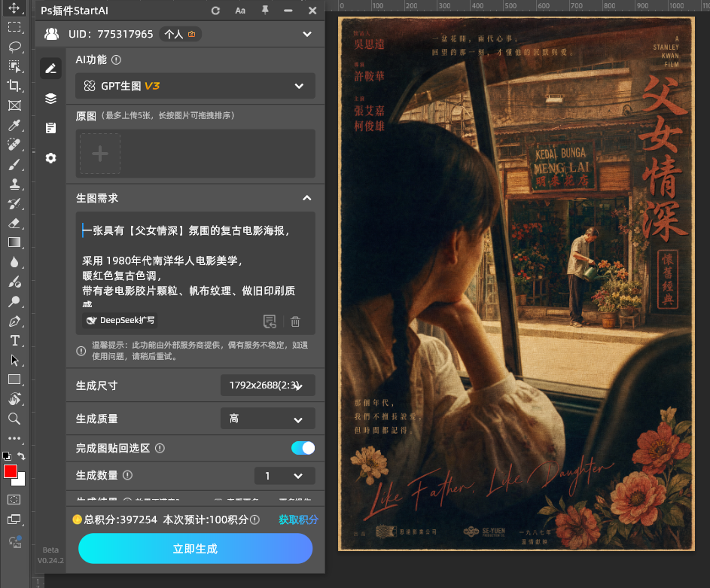
Task: Open the layers stack tab in sidebar
Action: (50, 98)
